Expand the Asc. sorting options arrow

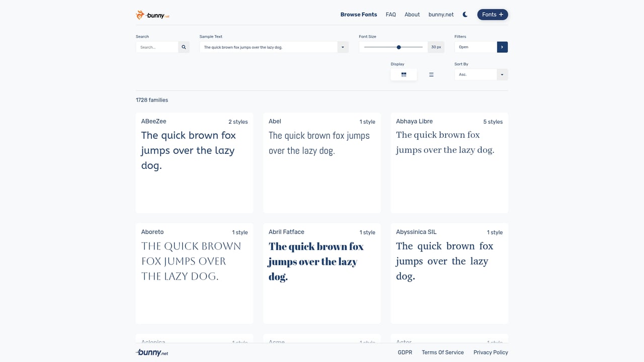tap(502, 74)
